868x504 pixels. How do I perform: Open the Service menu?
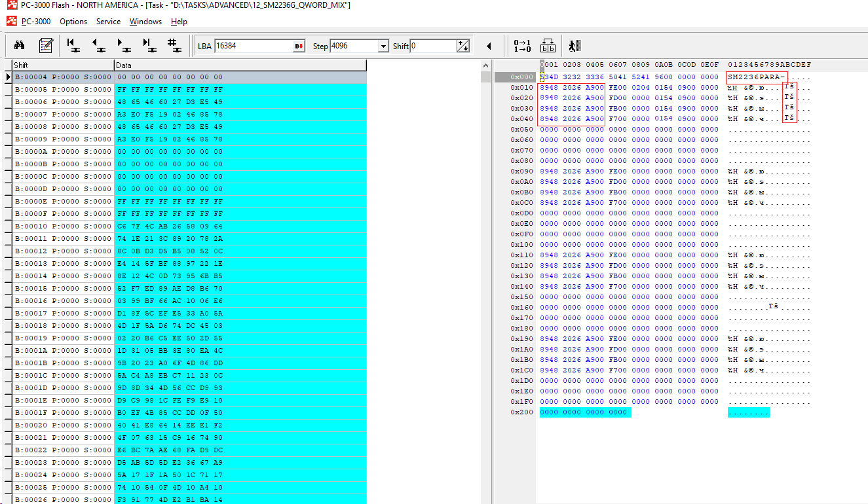pos(108,22)
